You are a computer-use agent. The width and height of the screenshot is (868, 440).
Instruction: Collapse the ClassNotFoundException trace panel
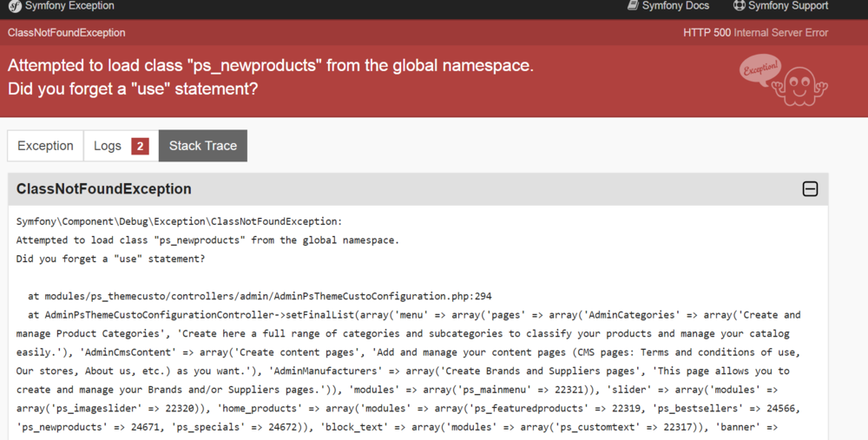[810, 189]
